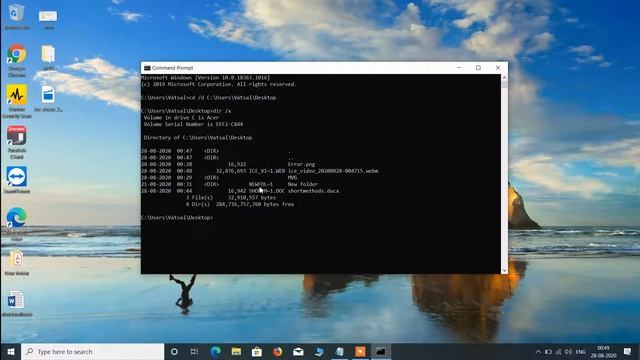Click the Type here to search box
Viewport: 640px width, 360px height.
click(x=93, y=351)
